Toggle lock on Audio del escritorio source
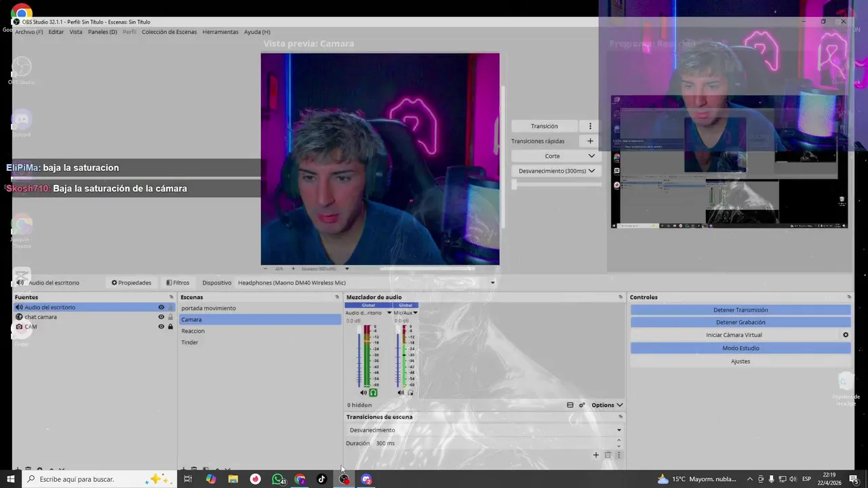Screen dimensions: 868x488 coord(170,307)
